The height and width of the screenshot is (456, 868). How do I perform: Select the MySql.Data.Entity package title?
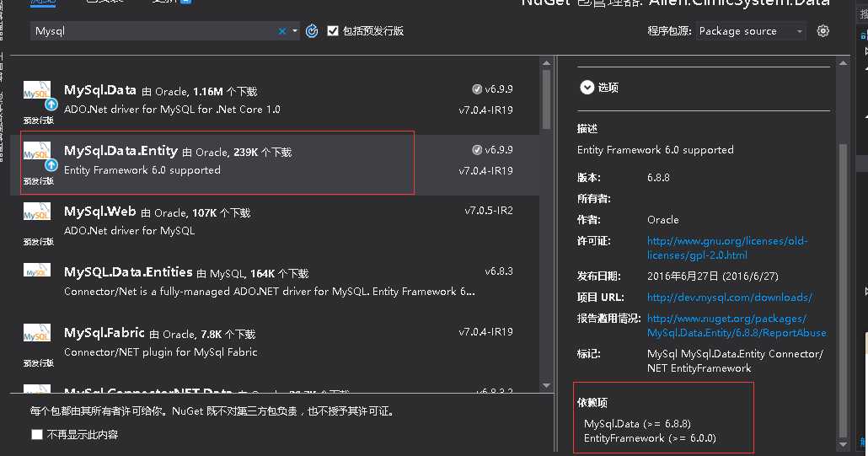[121, 151]
